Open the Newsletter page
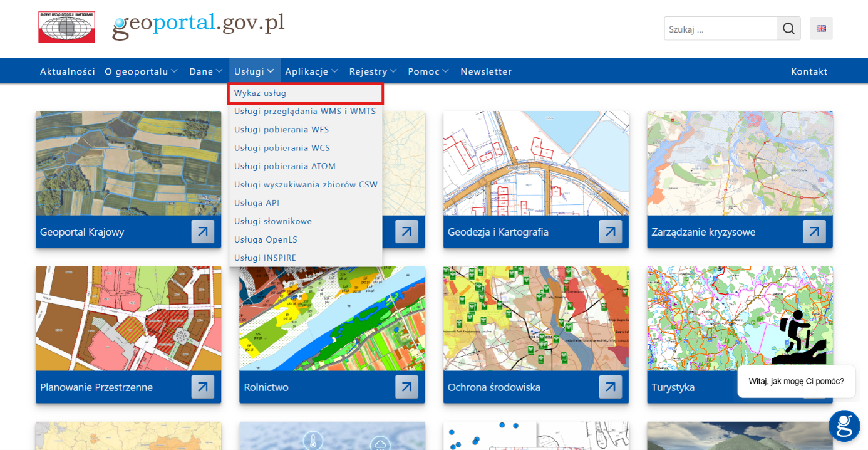Screen dimensions: 868x450 point(486,71)
